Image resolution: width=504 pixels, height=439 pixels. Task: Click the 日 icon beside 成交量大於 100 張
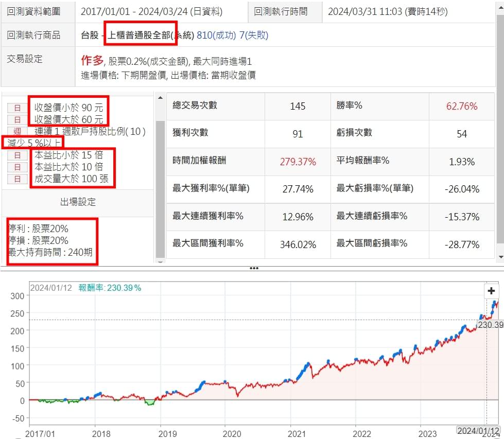click(17, 179)
